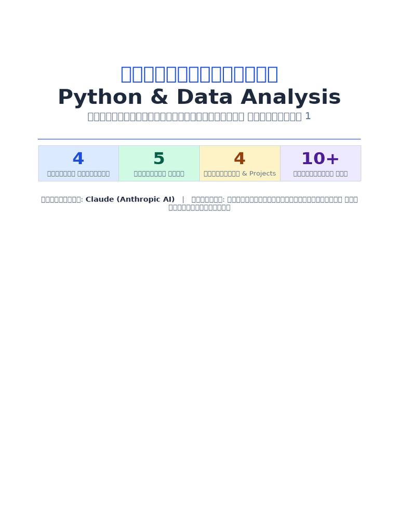The image size is (399, 532).
Task: Click the vertical bar separator in footer
Action: (183, 199)
